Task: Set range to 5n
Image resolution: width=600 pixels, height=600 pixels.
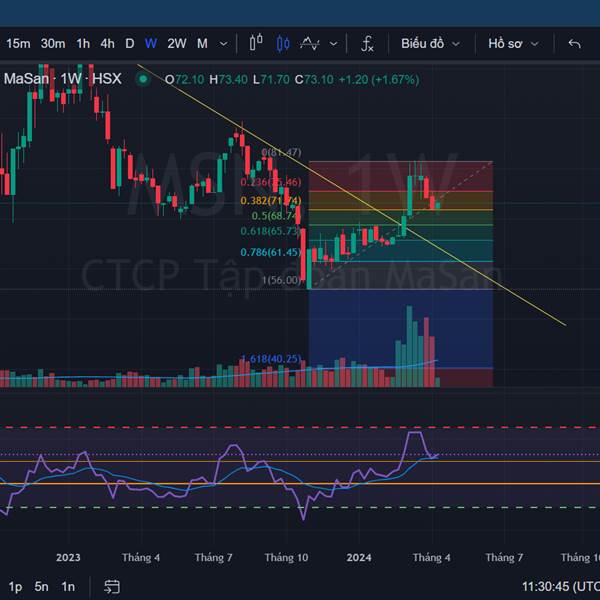Action: pyautogui.click(x=42, y=587)
